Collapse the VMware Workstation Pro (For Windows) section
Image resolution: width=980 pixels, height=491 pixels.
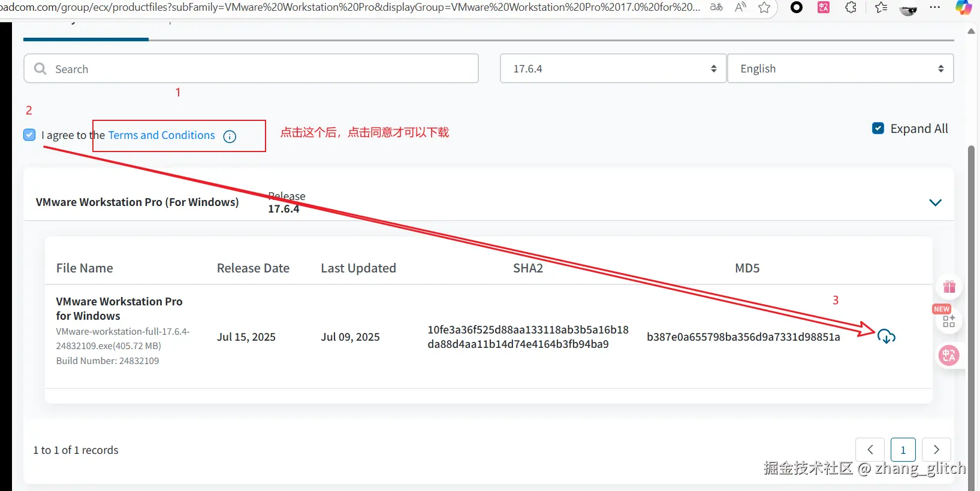(x=935, y=202)
